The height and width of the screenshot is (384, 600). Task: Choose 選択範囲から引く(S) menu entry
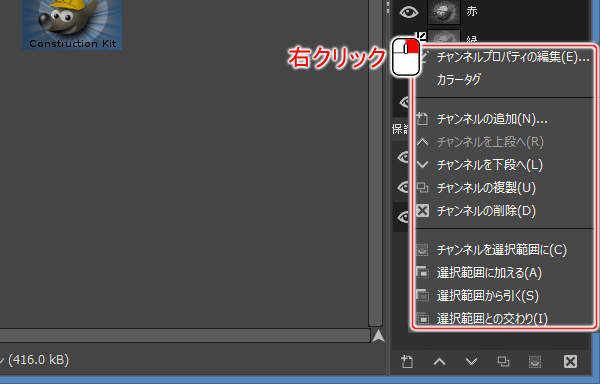coord(504,296)
